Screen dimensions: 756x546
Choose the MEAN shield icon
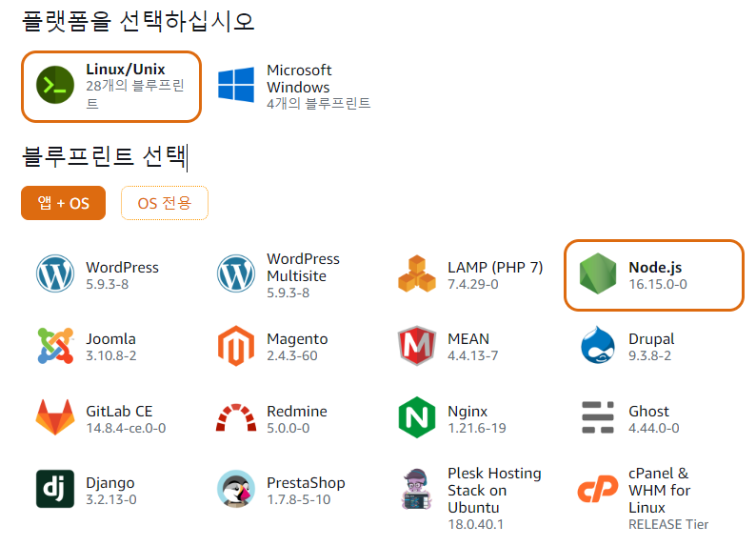[x=417, y=346]
